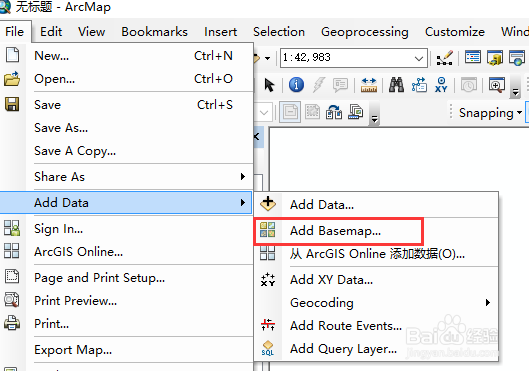Choose Print... from File menu
This screenshot has height=371, width=529.
click(x=127, y=323)
